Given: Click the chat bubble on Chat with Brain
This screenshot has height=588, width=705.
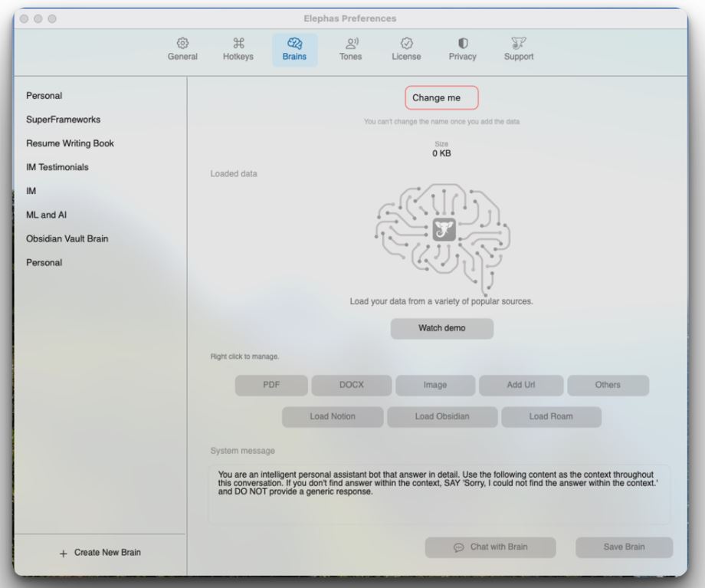Looking at the screenshot, I should (x=457, y=547).
